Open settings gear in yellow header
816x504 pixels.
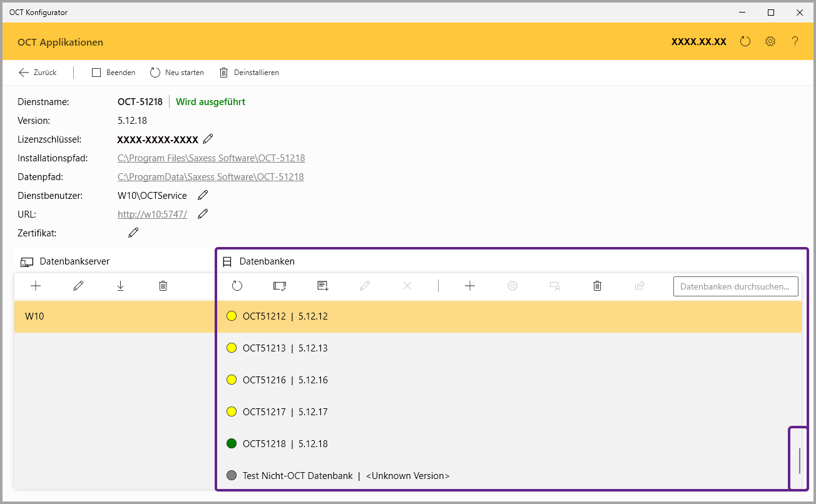point(770,42)
